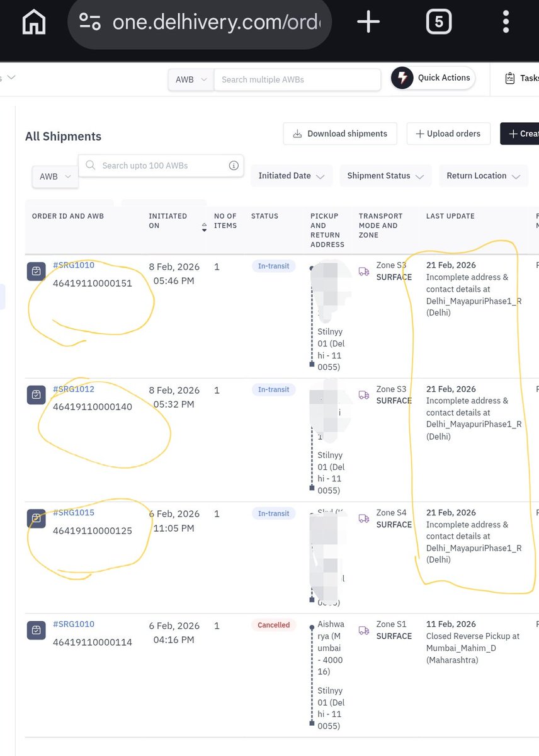This screenshot has width=539, height=756.
Task: Click the All Shipments heading
Action: [63, 137]
